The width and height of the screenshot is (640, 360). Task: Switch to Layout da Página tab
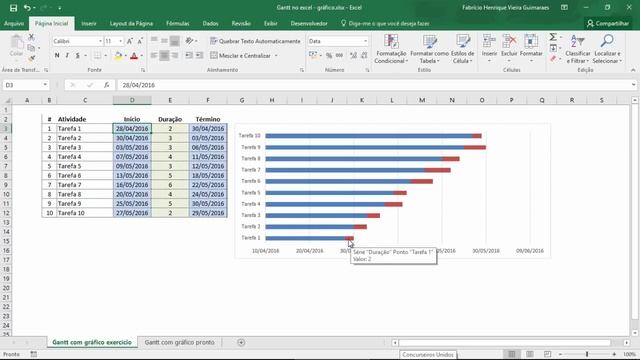pyautogui.click(x=131, y=24)
